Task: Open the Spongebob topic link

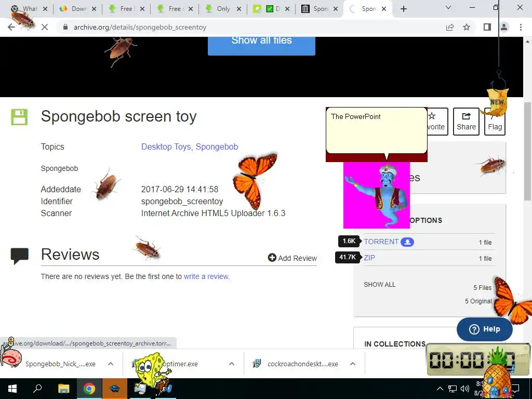Action: click(217, 147)
